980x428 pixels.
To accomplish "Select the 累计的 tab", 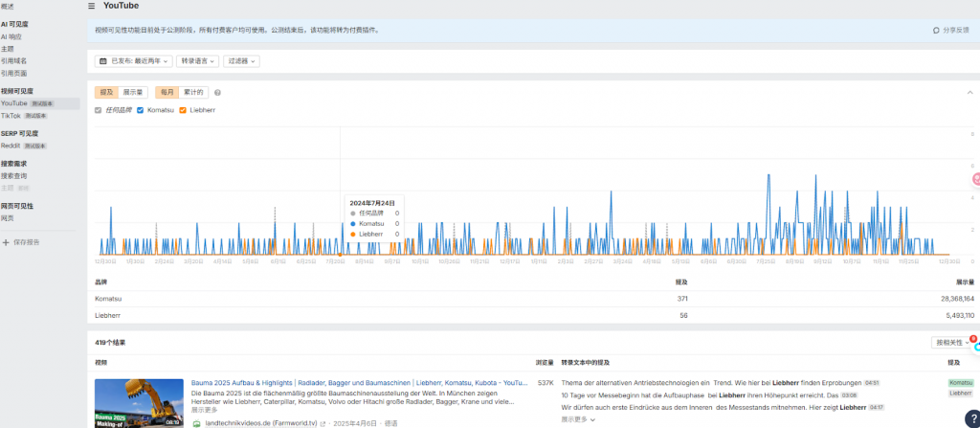I will point(192,93).
